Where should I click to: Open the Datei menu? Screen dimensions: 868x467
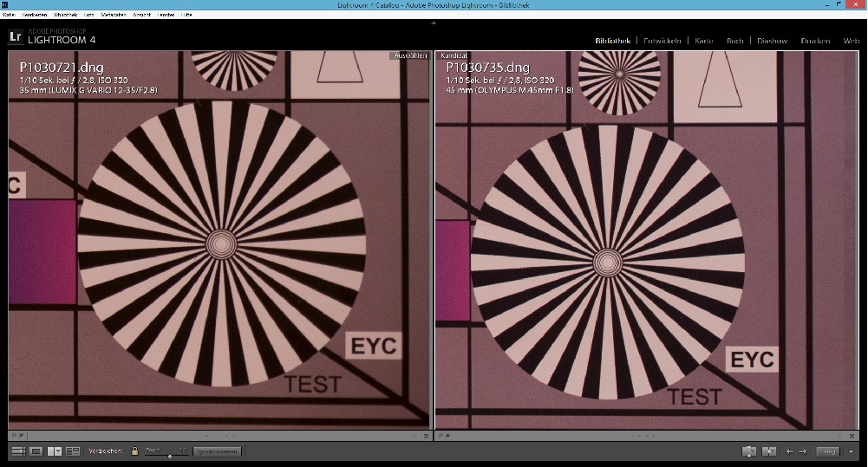(x=9, y=15)
